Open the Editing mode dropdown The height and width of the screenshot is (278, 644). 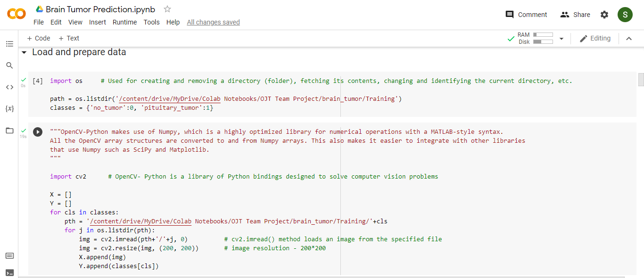pos(595,38)
